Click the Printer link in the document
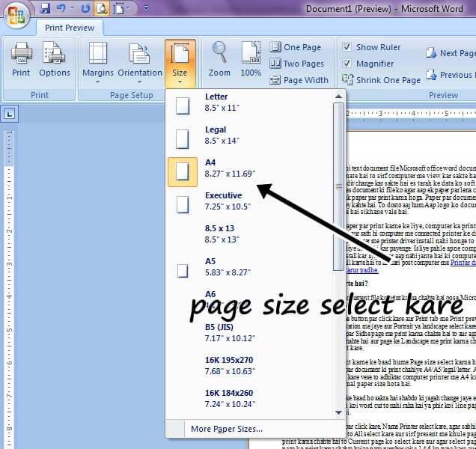This screenshot has height=449, width=476. click(x=463, y=263)
